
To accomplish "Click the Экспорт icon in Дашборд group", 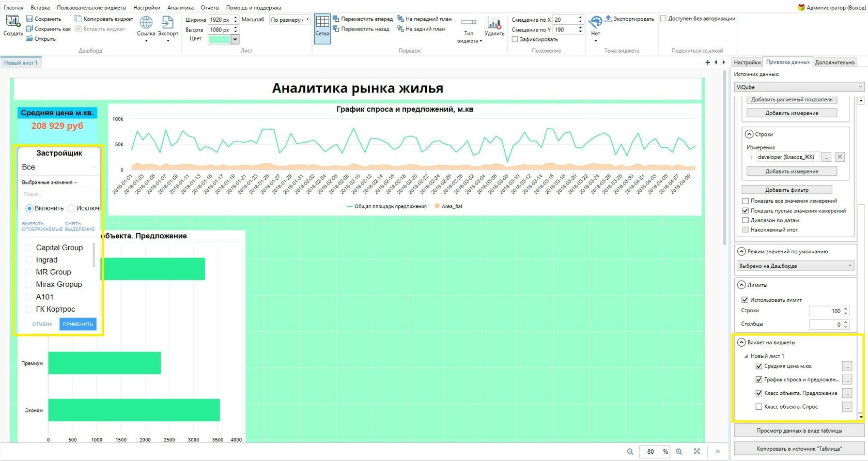I will pos(168,23).
